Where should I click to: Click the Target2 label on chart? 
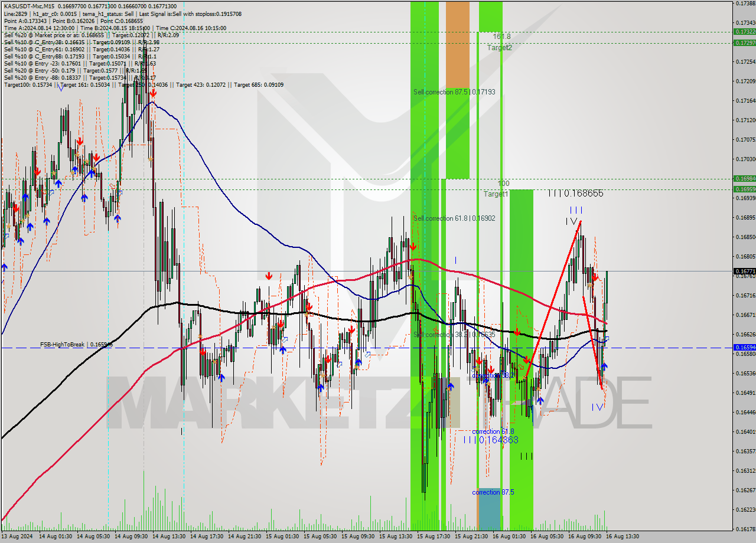tap(500, 48)
